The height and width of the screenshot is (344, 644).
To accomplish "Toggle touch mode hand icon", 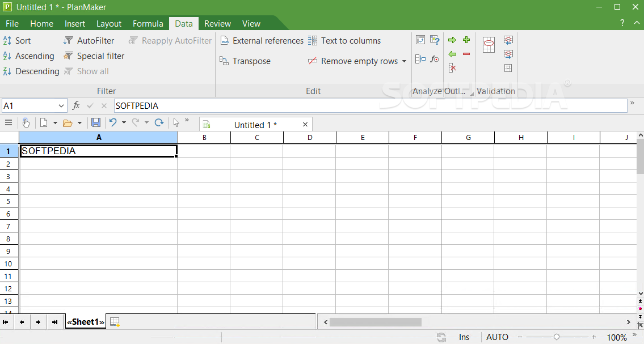I will click(x=26, y=122).
